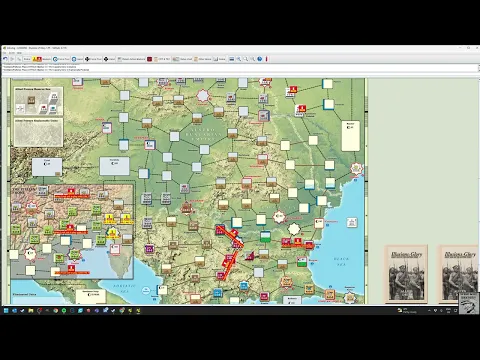Screen dimensions: 480x360
Task: Click the blue square icon toolbar button
Action: point(77,59)
